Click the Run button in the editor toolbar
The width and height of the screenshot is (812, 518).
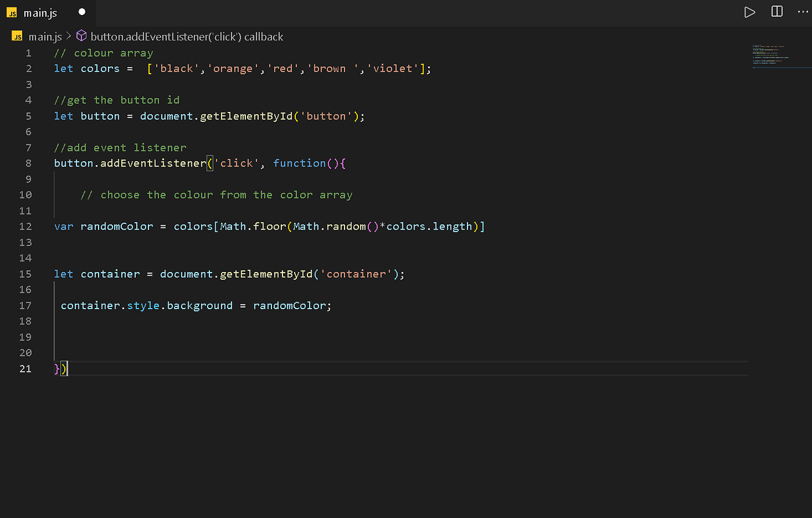(x=749, y=12)
